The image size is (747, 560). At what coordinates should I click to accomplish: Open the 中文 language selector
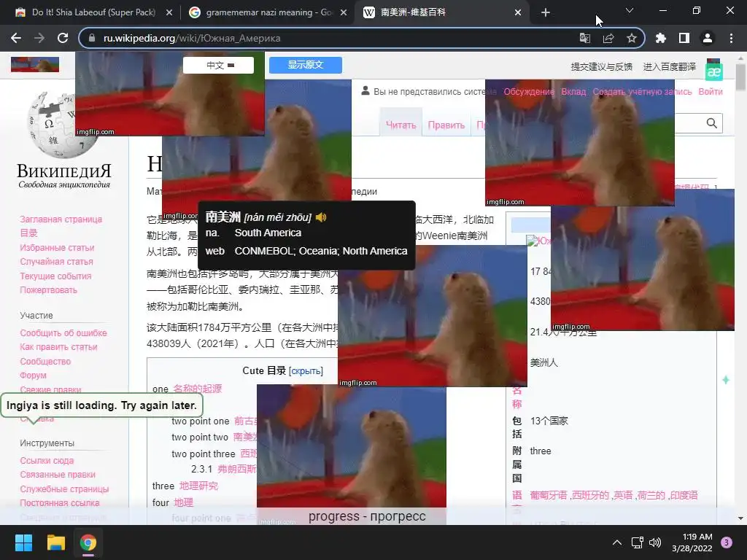[x=219, y=65]
